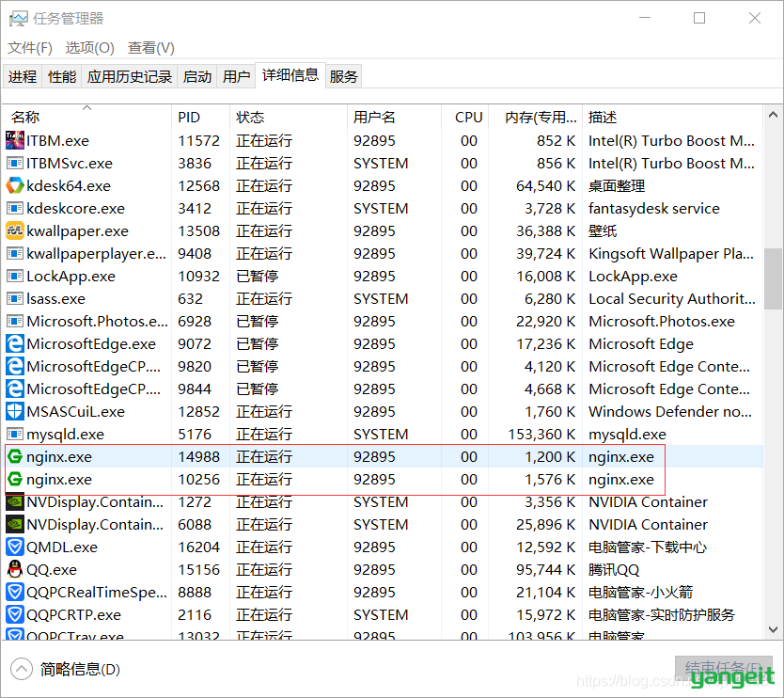Sort by the 用户名 column header
The image size is (784, 698).
pos(394,117)
